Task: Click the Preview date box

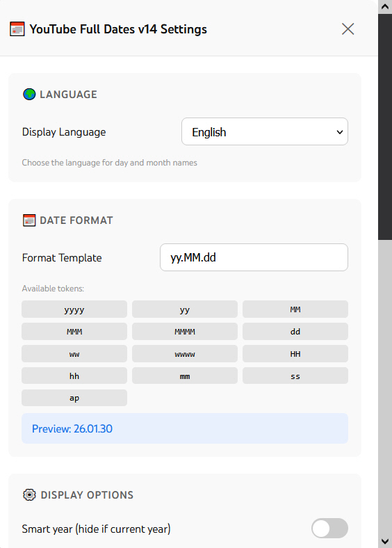Action: pyautogui.click(x=185, y=428)
